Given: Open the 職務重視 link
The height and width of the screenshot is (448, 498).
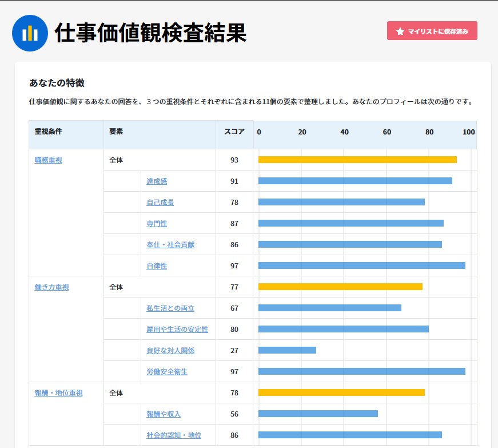Looking at the screenshot, I should 48,160.
